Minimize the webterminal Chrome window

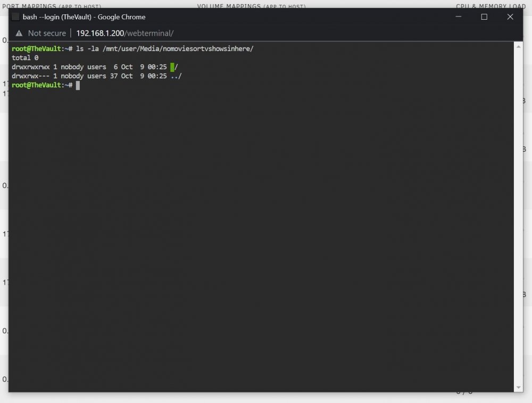[x=459, y=17]
